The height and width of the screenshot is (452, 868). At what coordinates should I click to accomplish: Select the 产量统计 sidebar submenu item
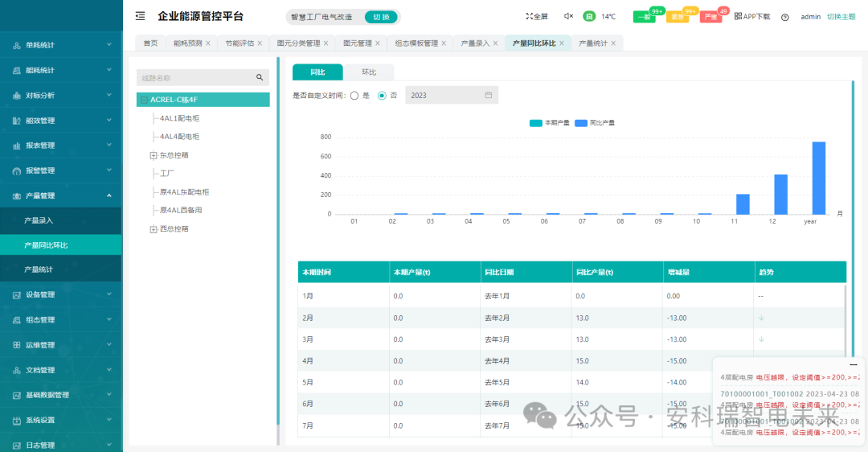pyautogui.click(x=61, y=269)
